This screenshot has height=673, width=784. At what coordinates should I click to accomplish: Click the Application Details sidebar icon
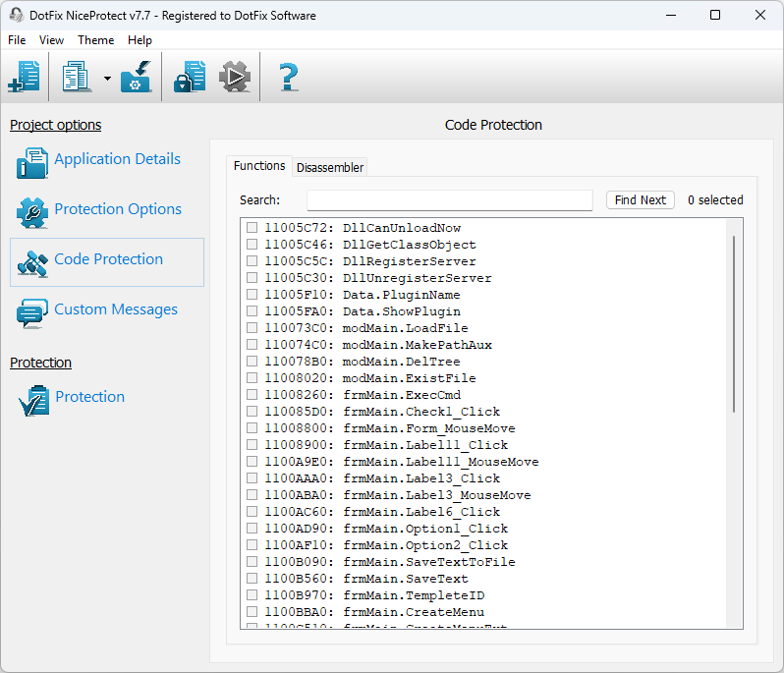point(32,162)
